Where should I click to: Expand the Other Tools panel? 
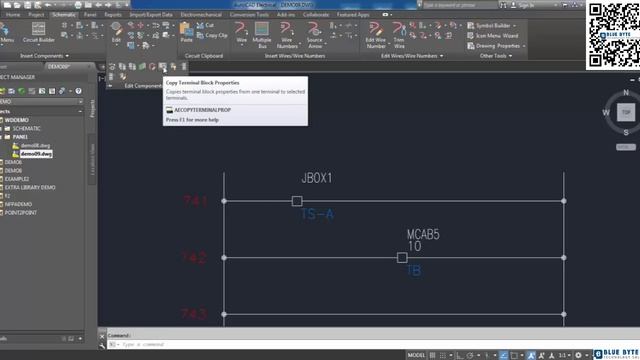click(496, 56)
